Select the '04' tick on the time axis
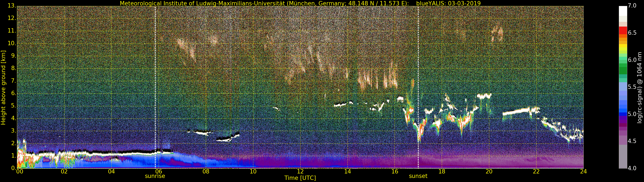Image resolution: width=644 pixels, height=182 pixels. 111,172
